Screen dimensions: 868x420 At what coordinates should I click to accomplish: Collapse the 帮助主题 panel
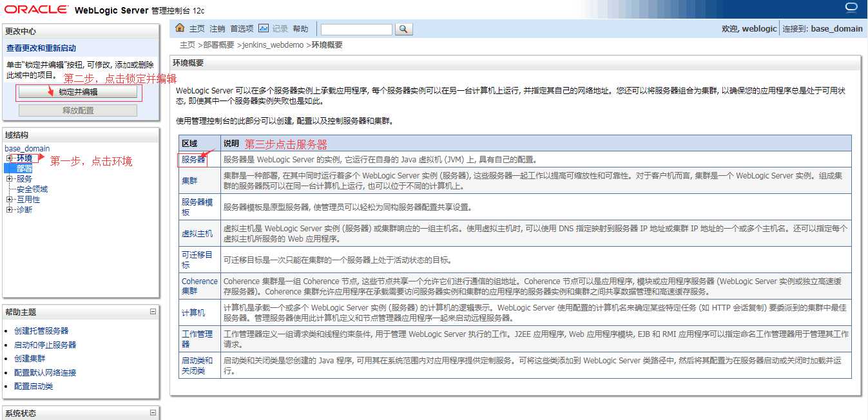[x=153, y=312]
